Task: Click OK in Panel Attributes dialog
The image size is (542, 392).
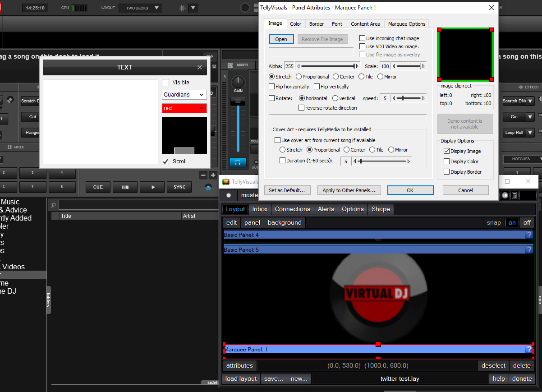Action: click(410, 190)
